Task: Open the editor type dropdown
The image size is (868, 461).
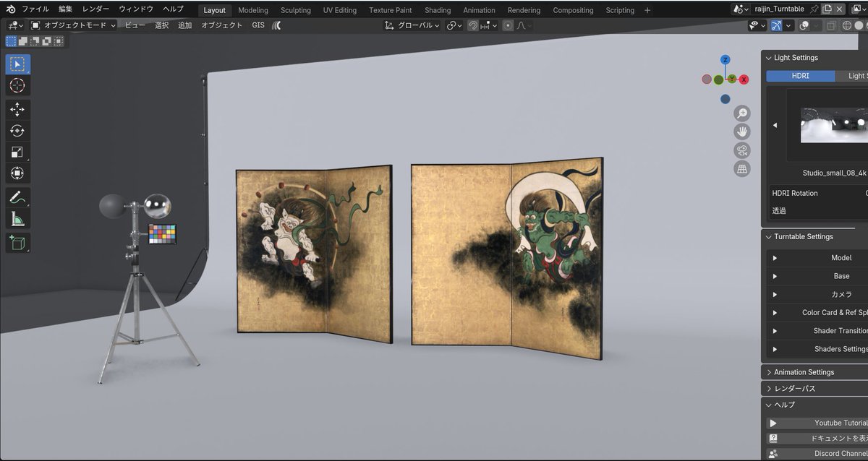Action: click(x=14, y=25)
